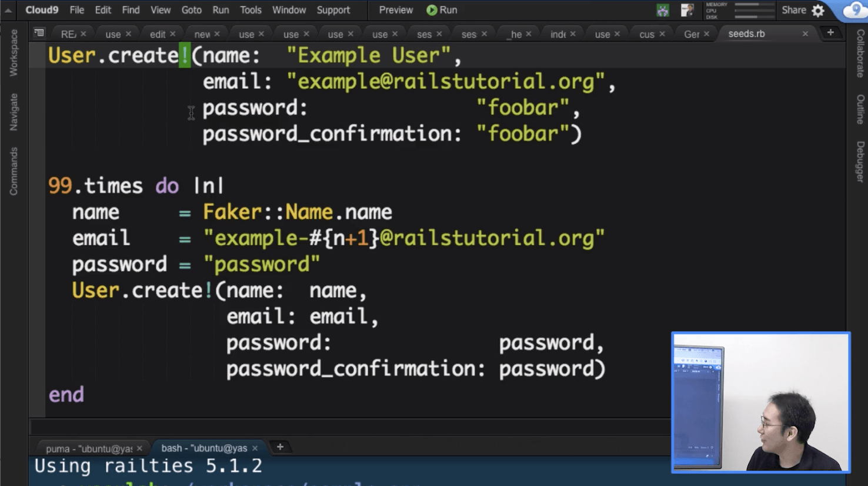This screenshot has width=868, height=486.
Task: Click the Share button
Action: (x=793, y=10)
